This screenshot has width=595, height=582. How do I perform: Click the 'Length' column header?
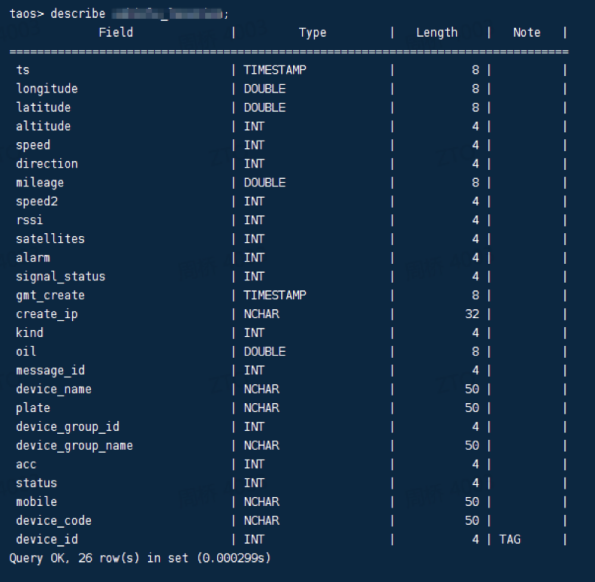(437, 33)
